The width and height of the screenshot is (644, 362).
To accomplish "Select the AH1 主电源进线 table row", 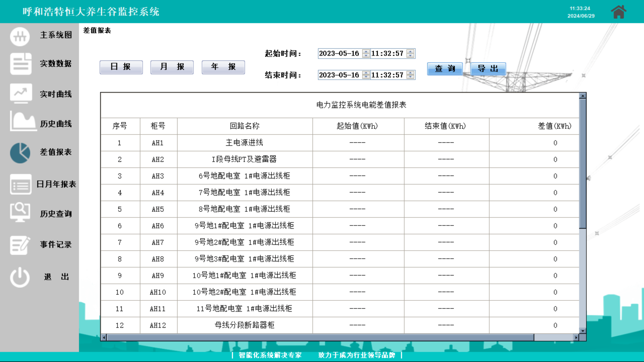I will (x=244, y=142).
